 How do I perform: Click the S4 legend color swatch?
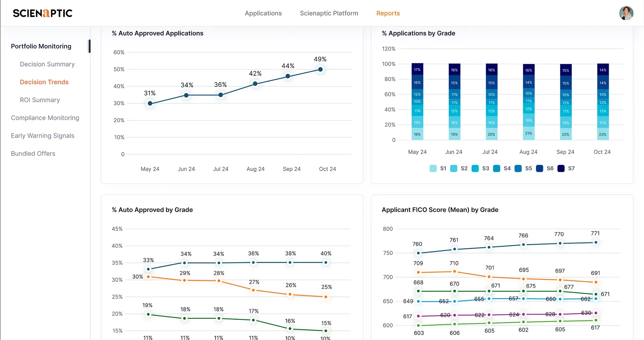(x=497, y=168)
